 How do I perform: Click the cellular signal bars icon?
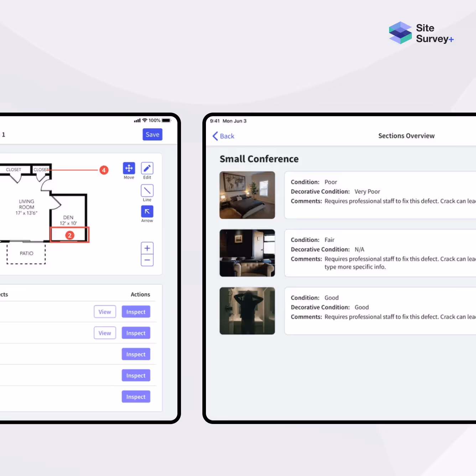pos(137,121)
